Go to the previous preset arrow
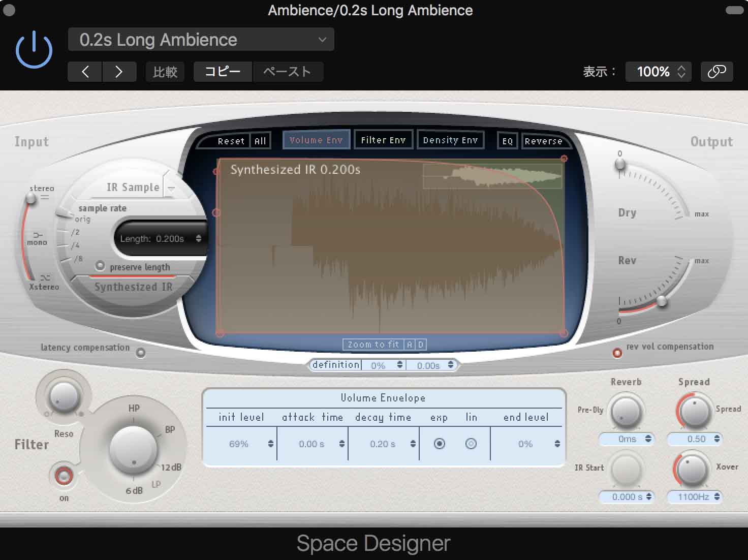Image resolution: width=748 pixels, height=560 pixels. [x=85, y=72]
